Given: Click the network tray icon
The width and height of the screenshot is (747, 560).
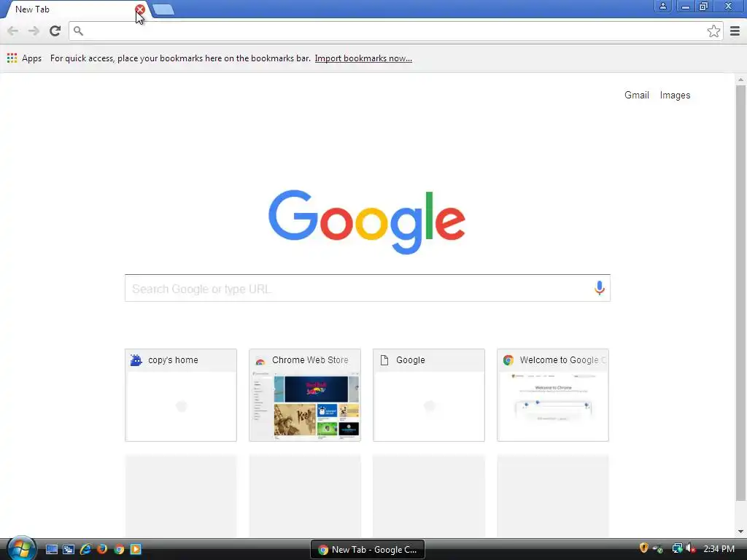Looking at the screenshot, I should 677,548.
